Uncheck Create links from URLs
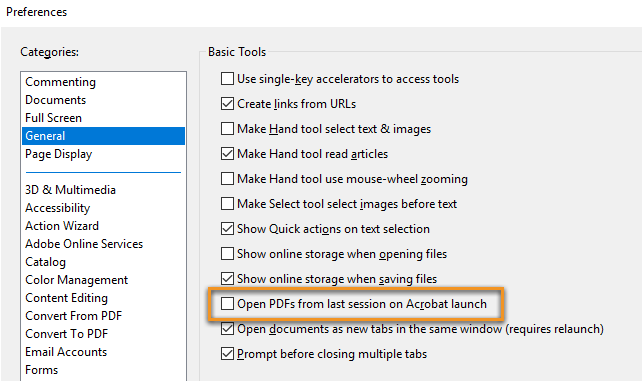Screen dimensions: 643x382 click(227, 103)
